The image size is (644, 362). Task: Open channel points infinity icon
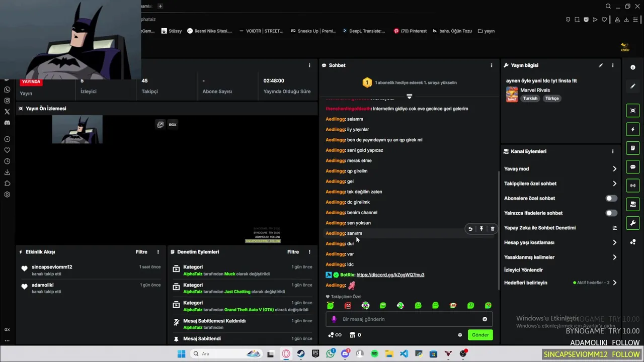tap(335, 335)
